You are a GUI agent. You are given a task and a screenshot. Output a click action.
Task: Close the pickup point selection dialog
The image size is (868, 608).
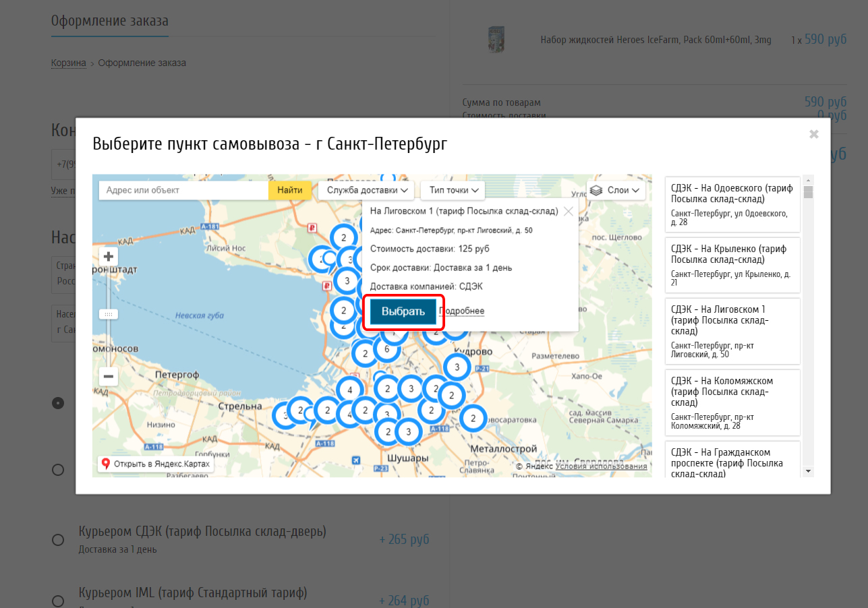814,134
